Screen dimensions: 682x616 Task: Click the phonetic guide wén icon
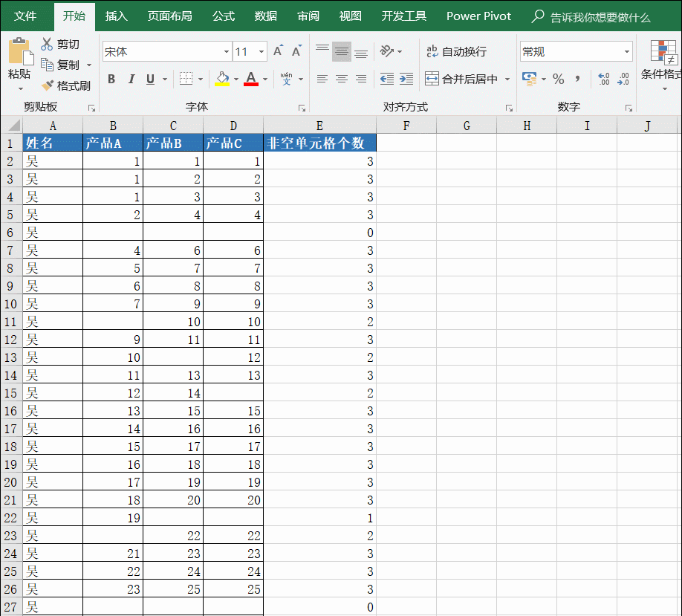pos(286,79)
